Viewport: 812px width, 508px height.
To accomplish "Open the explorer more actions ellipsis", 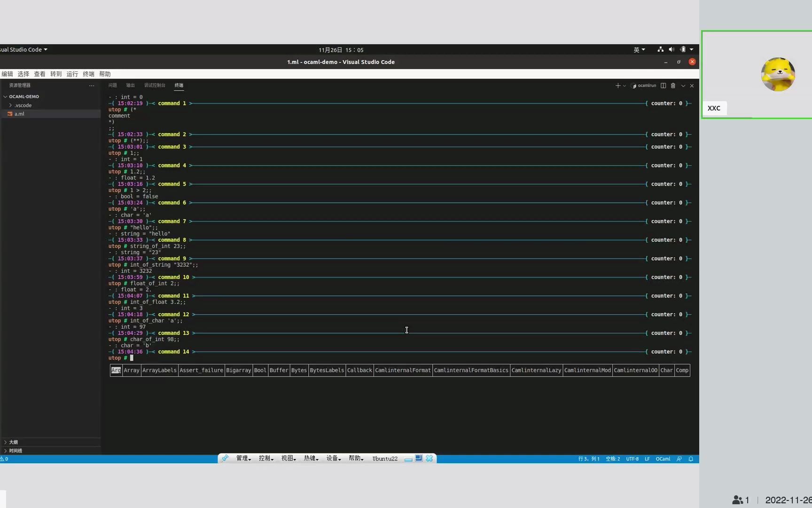I will (x=92, y=86).
